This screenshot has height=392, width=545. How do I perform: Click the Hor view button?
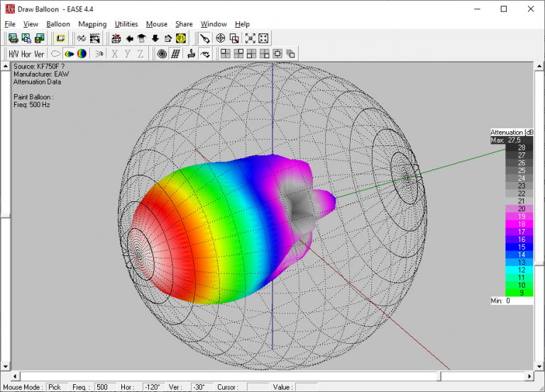pos(26,54)
